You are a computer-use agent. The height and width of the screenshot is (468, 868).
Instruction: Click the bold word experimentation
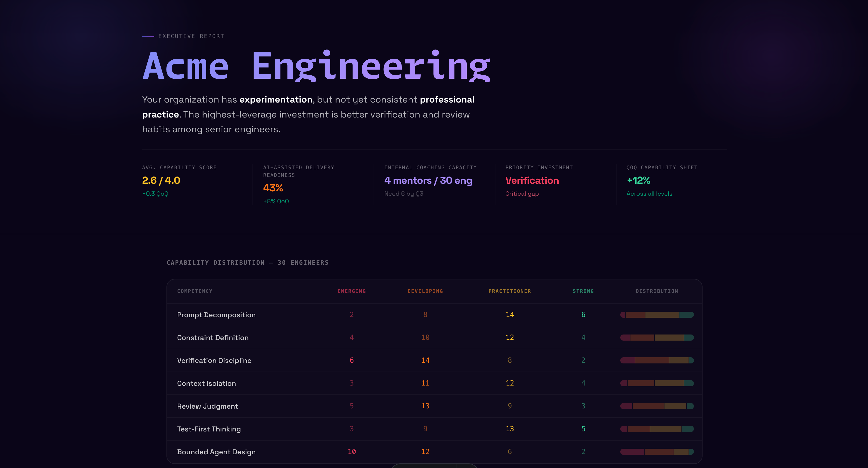click(276, 99)
